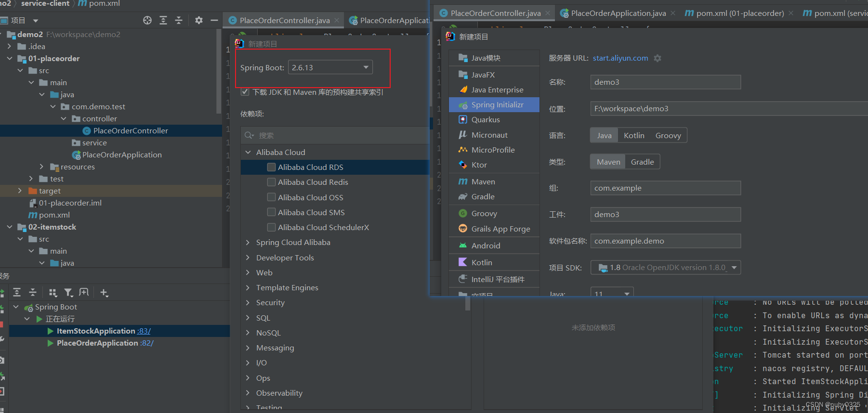Click Services panel filter icon

[68, 292]
